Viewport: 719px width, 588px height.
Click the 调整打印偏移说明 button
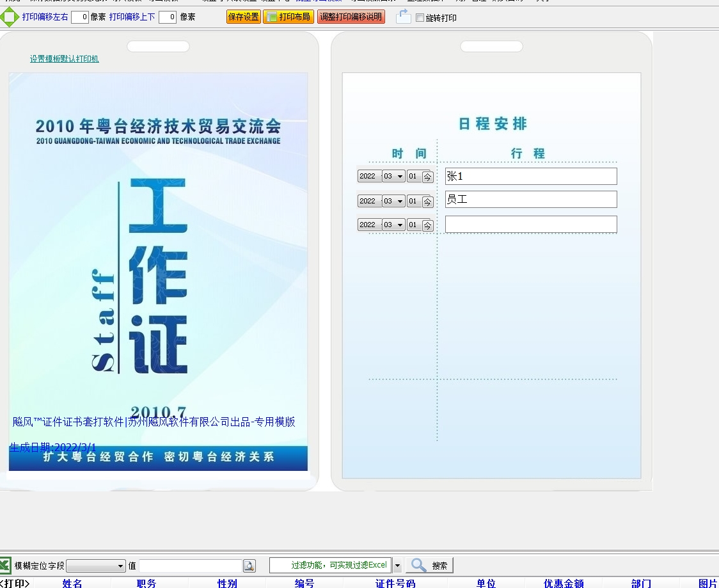point(351,17)
